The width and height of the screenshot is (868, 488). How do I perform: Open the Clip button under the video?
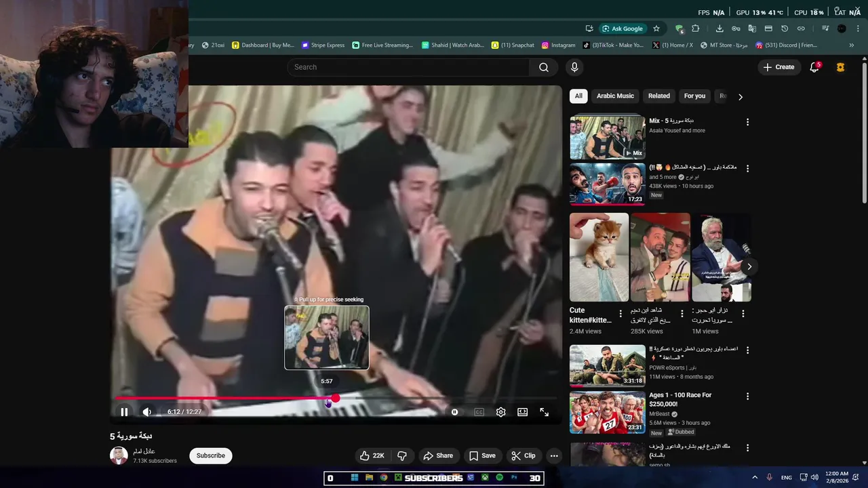tap(523, 455)
